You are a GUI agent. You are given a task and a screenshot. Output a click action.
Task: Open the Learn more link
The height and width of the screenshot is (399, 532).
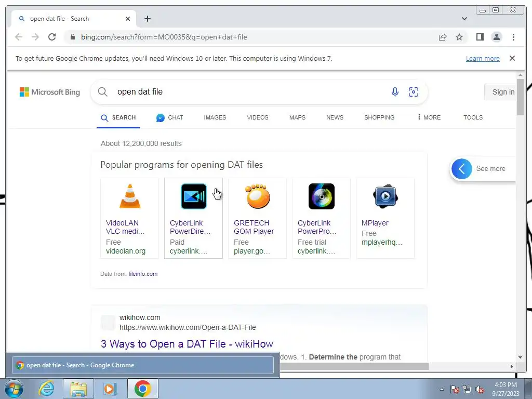(x=483, y=58)
